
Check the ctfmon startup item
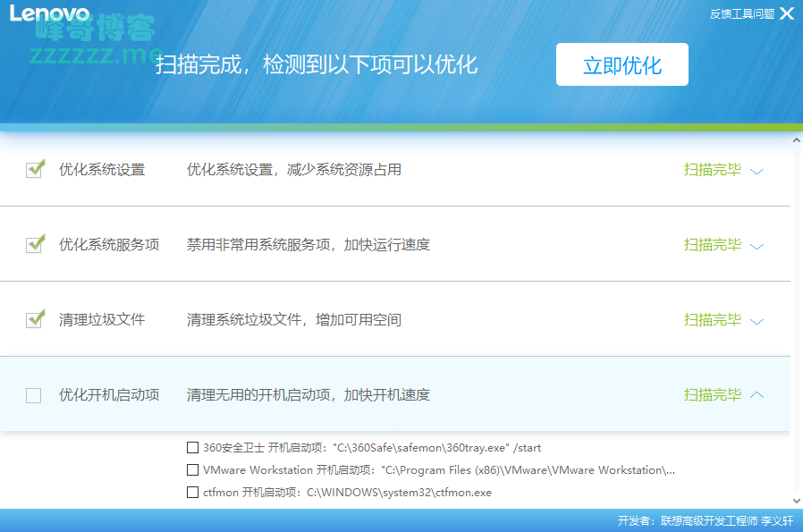pyautogui.click(x=193, y=493)
